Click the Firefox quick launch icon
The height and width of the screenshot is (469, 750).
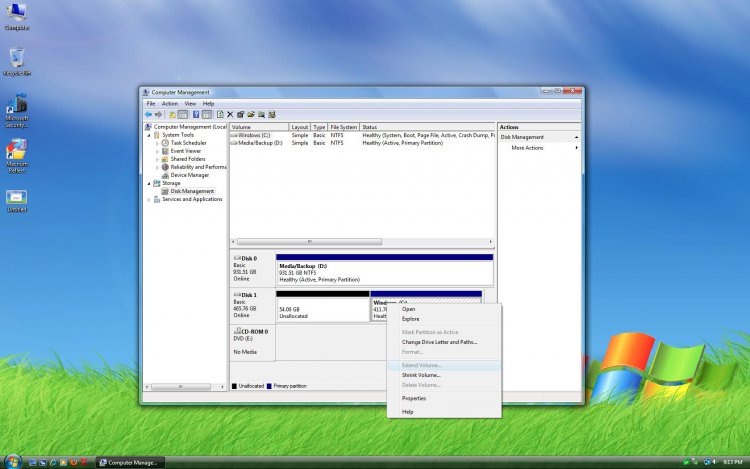(74, 462)
